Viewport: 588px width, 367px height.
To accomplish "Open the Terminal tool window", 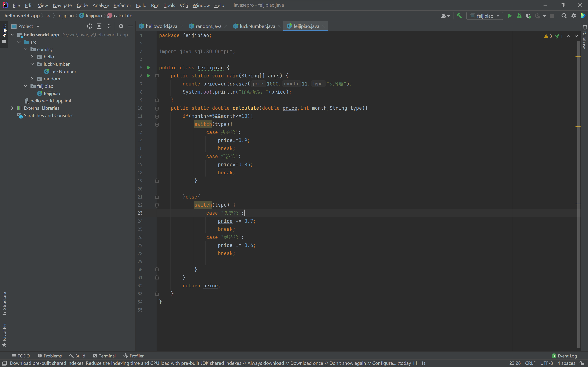I will click(x=105, y=356).
